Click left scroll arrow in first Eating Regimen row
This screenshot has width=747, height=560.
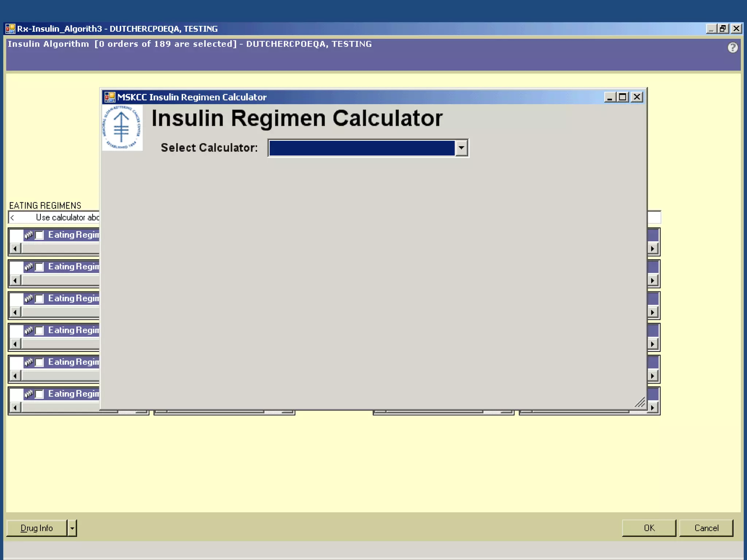(15, 249)
